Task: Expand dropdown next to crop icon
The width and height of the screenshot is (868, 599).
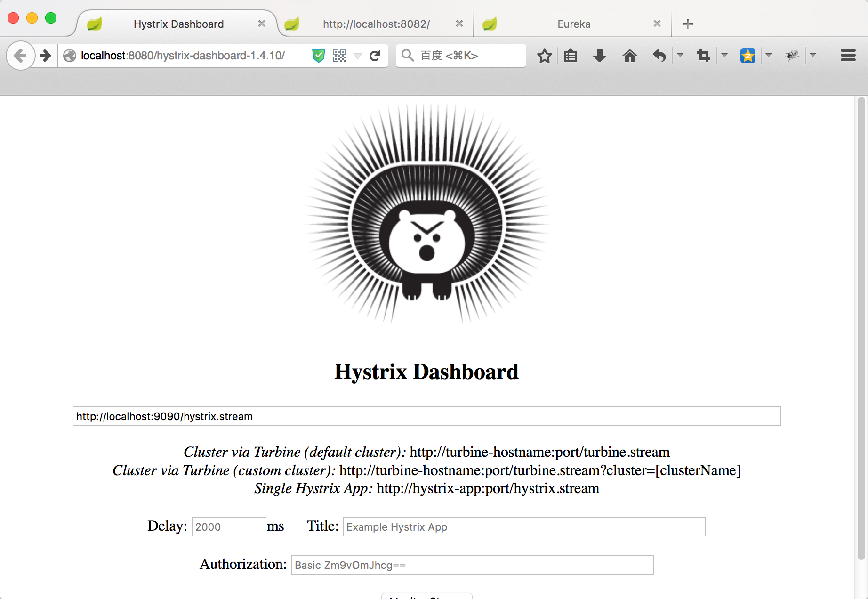Action: [x=724, y=55]
